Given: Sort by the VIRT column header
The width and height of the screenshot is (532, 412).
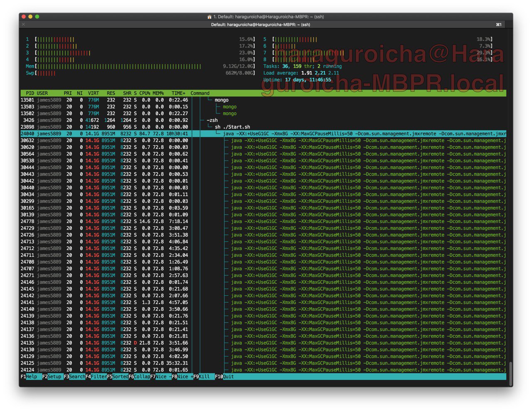Looking at the screenshot, I should pyautogui.click(x=94, y=93).
